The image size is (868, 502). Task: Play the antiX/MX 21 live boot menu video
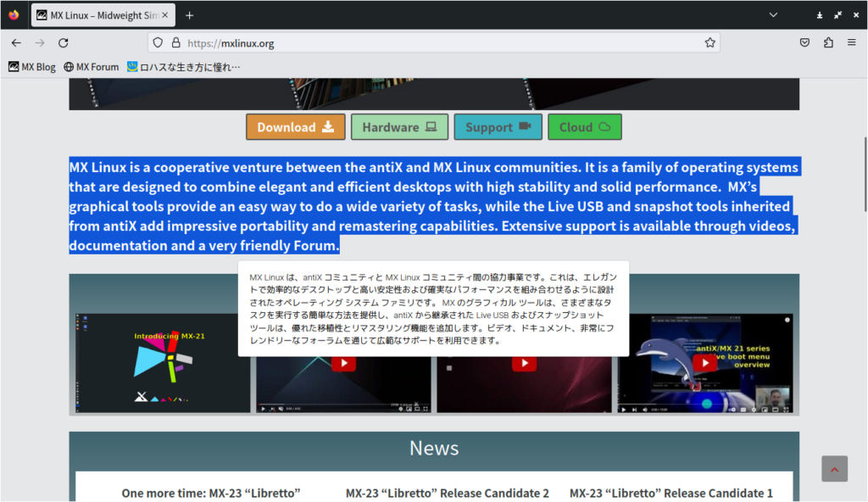704,364
